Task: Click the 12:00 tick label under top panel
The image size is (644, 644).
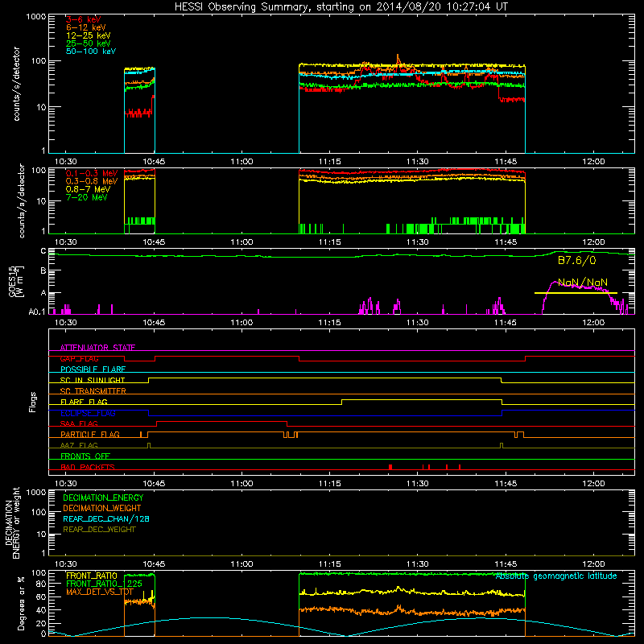Action: pyautogui.click(x=593, y=162)
